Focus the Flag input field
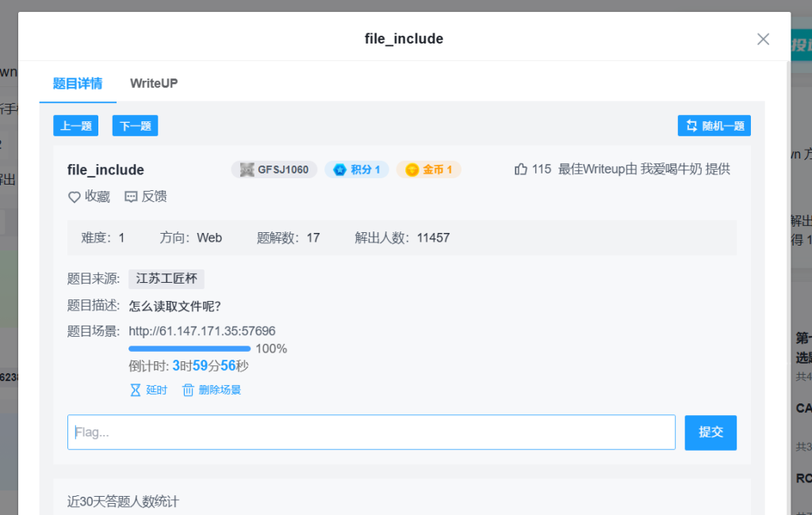812x515 pixels. coord(371,433)
